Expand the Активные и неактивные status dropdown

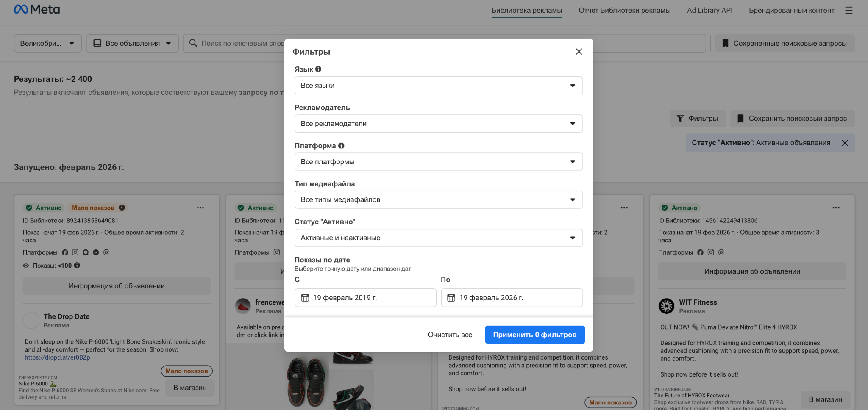click(x=439, y=238)
